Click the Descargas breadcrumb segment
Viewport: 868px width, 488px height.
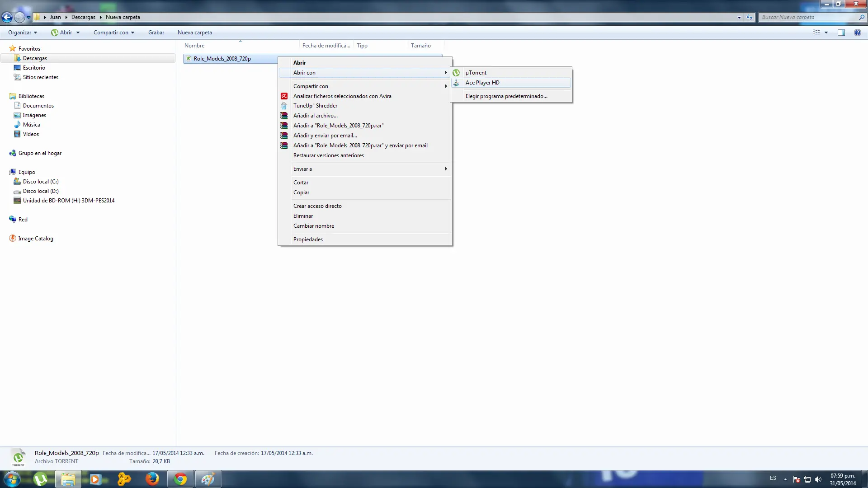83,17
